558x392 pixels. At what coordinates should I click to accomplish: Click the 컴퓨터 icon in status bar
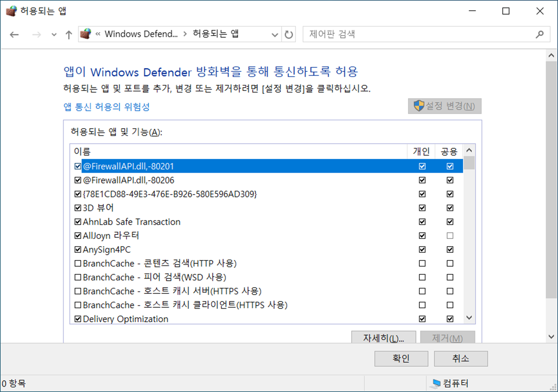436,383
